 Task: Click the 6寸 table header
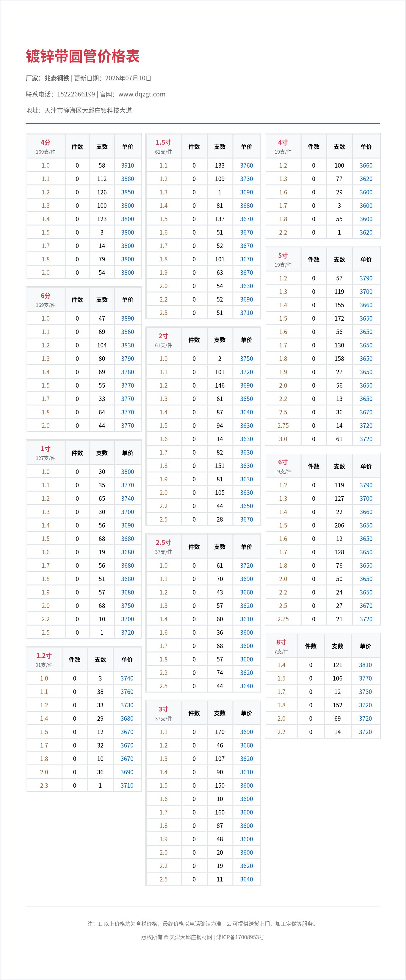283,466
